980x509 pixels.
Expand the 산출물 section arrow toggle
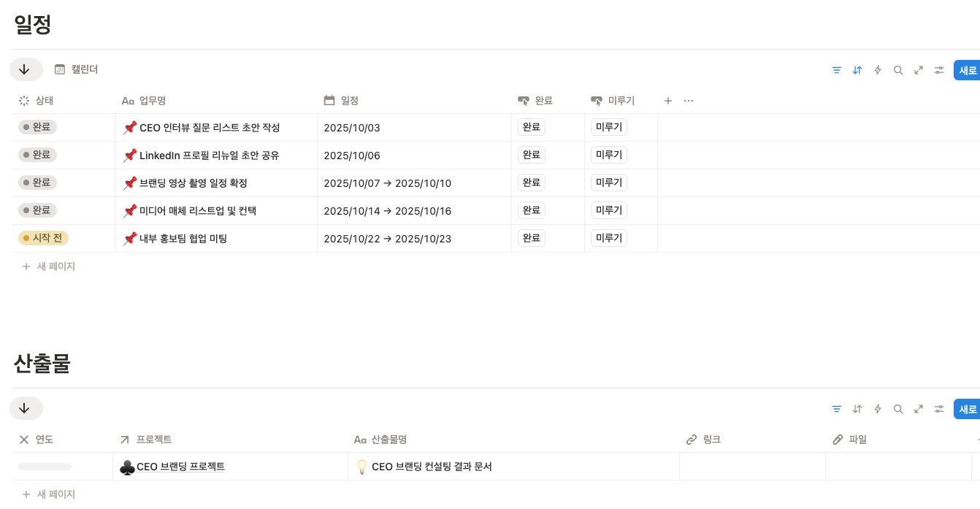click(25, 408)
